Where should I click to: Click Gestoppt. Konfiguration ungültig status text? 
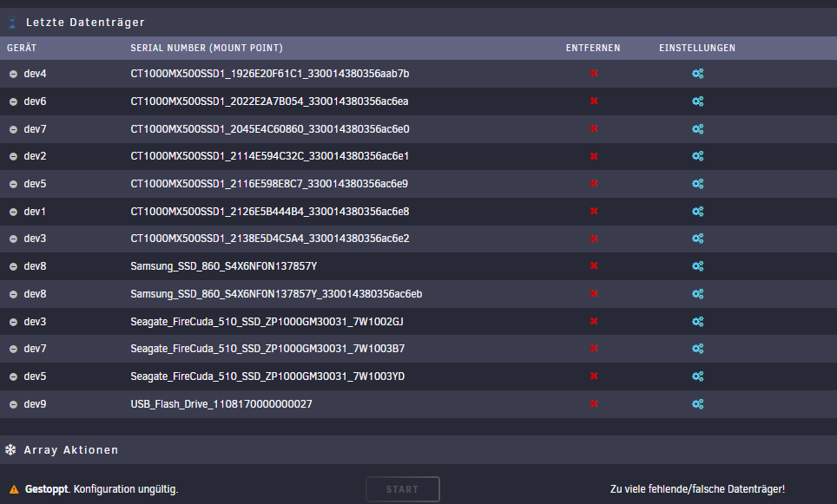coord(102,489)
